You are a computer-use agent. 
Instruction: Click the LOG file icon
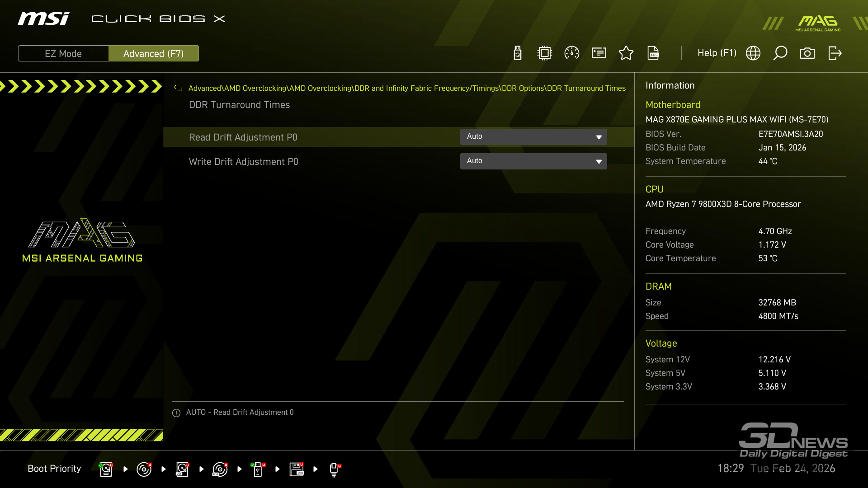click(653, 53)
